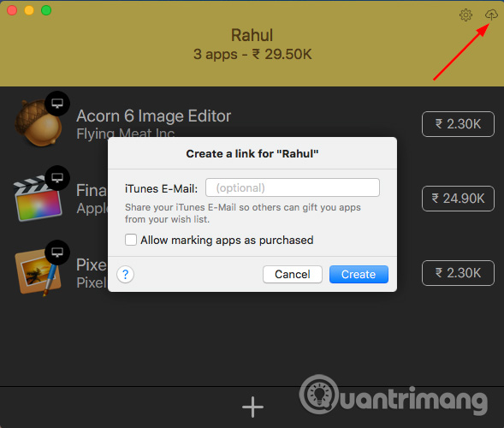Select the Acorn 6 Image Editor title
Image resolution: width=504 pixels, height=428 pixels.
(x=154, y=116)
